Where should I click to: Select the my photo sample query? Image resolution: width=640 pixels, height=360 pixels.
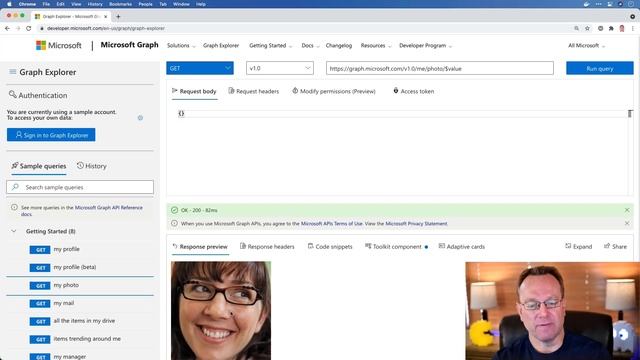[x=80, y=285]
